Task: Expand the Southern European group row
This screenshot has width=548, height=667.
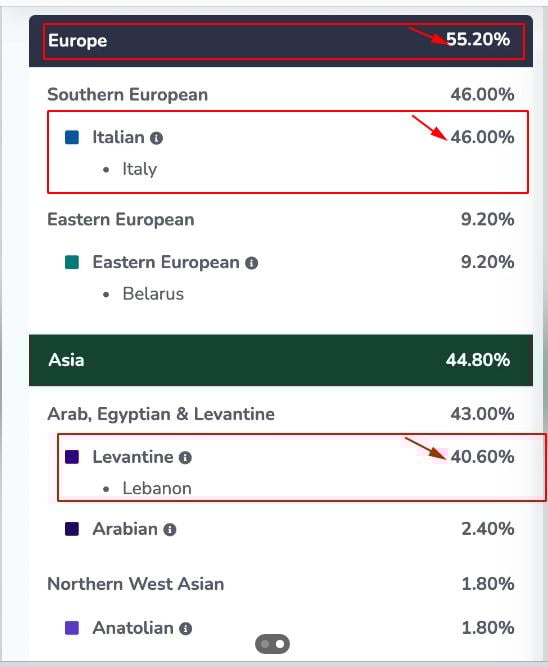Action: pyautogui.click(x=281, y=94)
